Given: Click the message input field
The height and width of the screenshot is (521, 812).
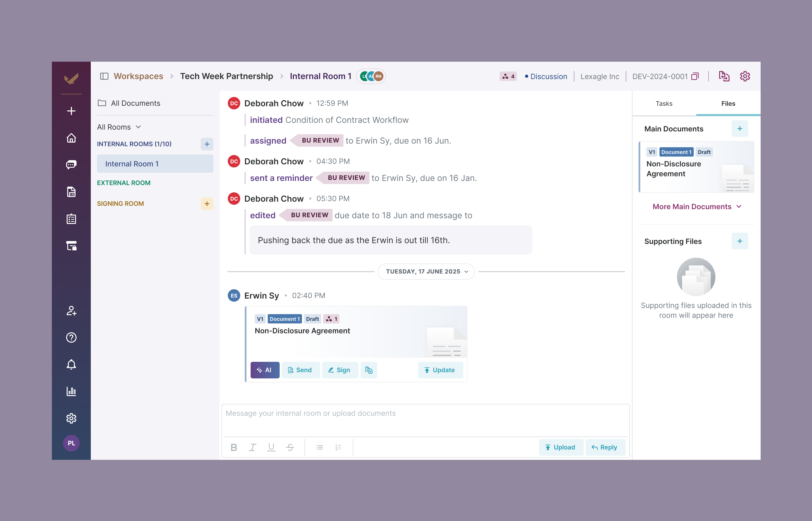Looking at the screenshot, I should tap(426, 420).
